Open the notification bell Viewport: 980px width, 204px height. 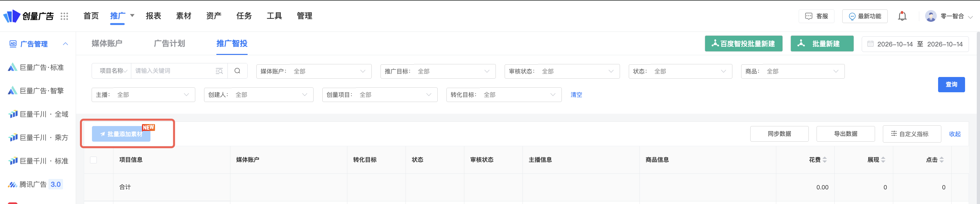pos(902,16)
